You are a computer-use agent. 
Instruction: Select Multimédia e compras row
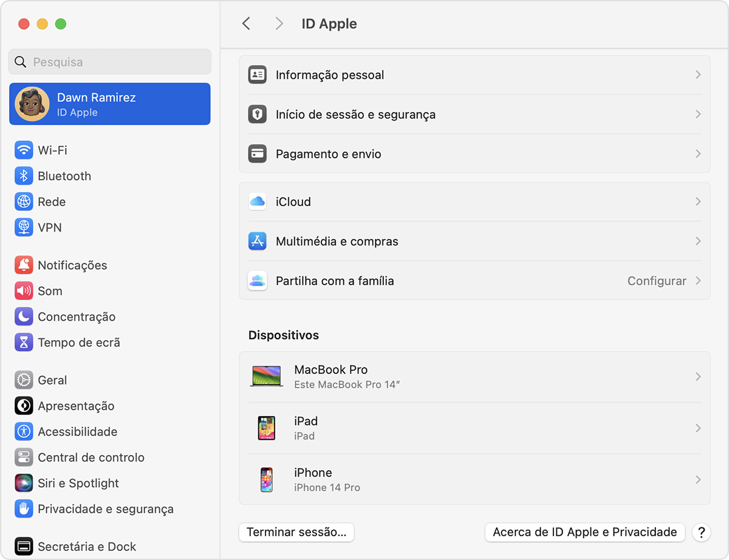click(x=337, y=241)
